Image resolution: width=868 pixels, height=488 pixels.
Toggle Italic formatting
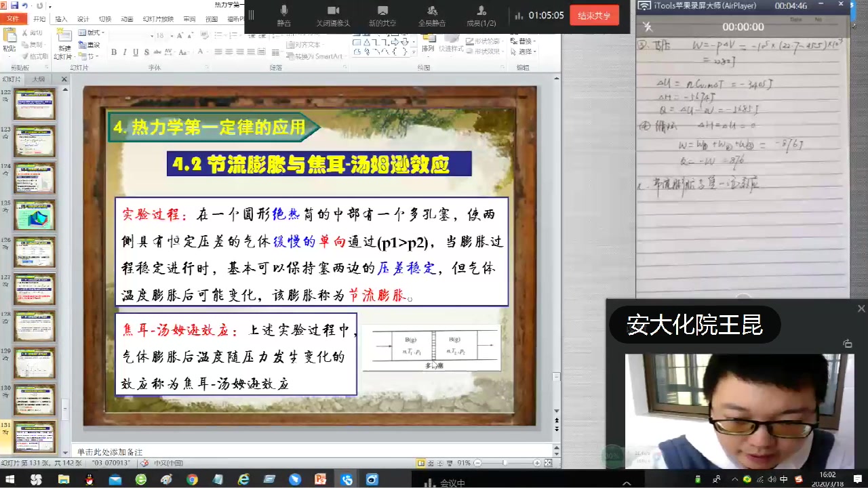click(x=125, y=52)
